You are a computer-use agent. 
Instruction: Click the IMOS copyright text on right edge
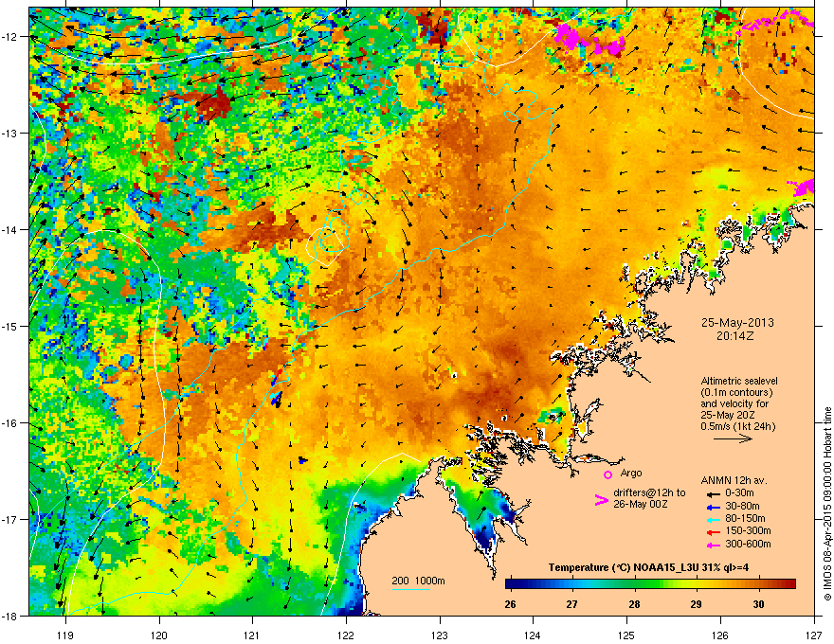tap(827, 504)
